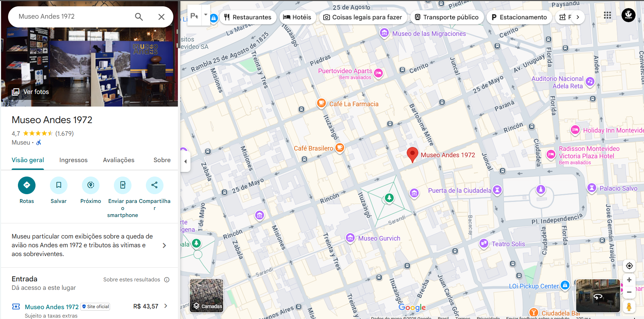Toggle the Camadas layers view

[x=207, y=295]
